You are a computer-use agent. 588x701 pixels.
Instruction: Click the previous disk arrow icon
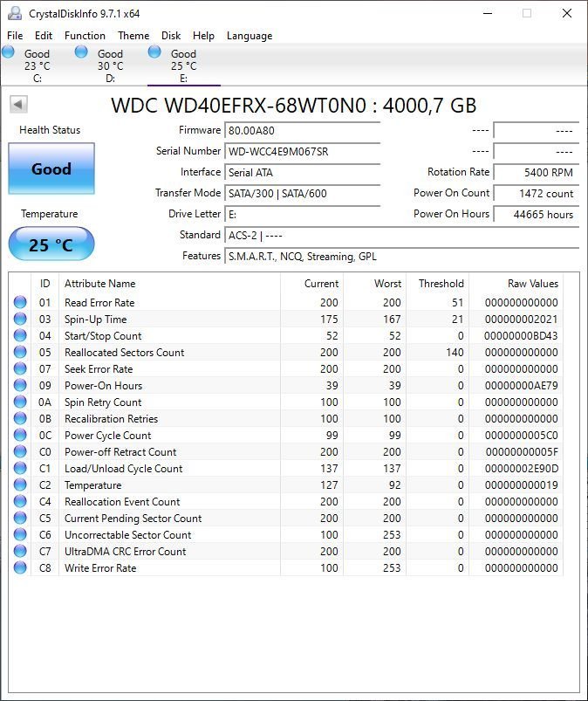click(18, 105)
